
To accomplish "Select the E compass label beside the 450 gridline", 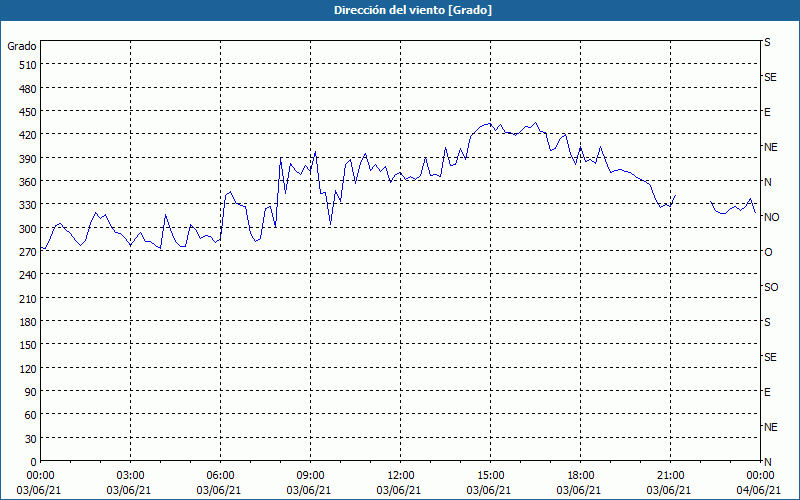I will 767,112.
